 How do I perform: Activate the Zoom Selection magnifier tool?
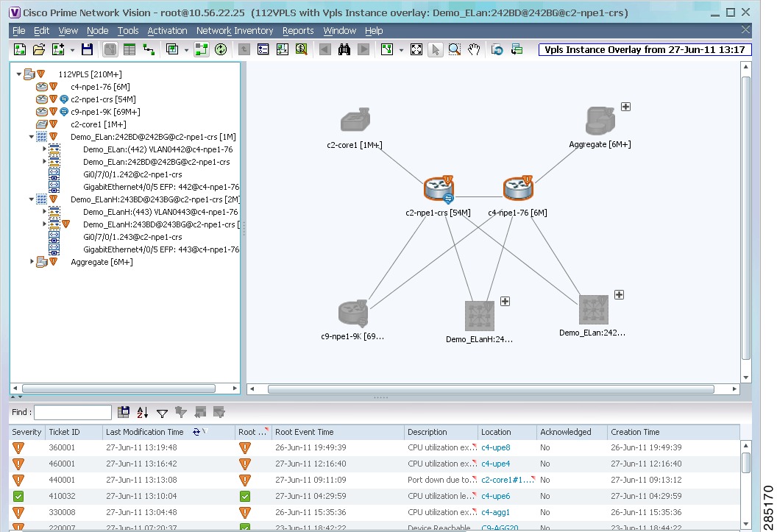pyautogui.click(x=455, y=49)
